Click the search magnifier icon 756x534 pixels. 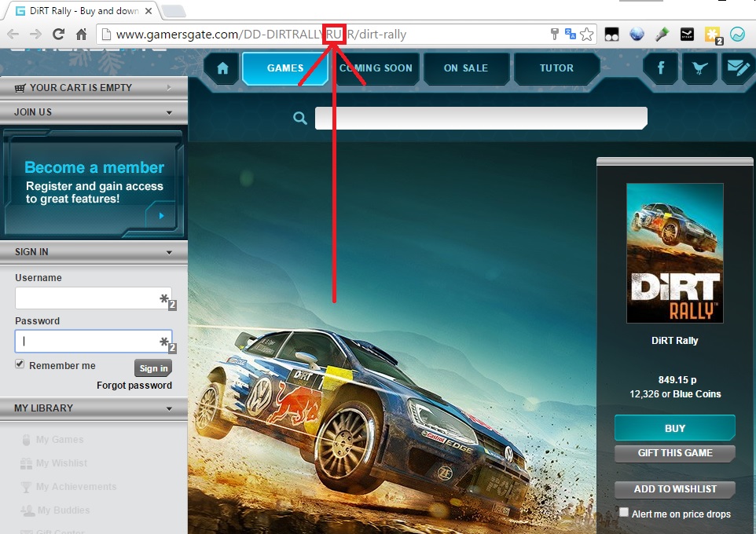[x=300, y=118]
